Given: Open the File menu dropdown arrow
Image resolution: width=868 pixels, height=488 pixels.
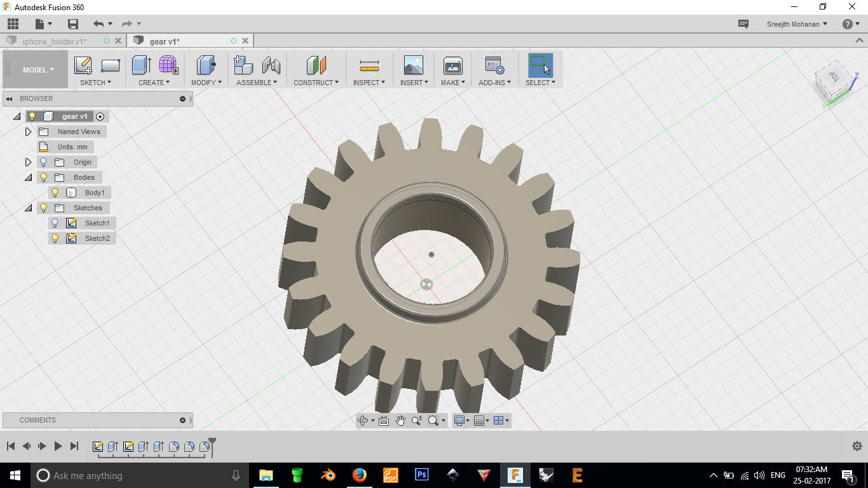Looking at the screenshot, I should (50, 24).
